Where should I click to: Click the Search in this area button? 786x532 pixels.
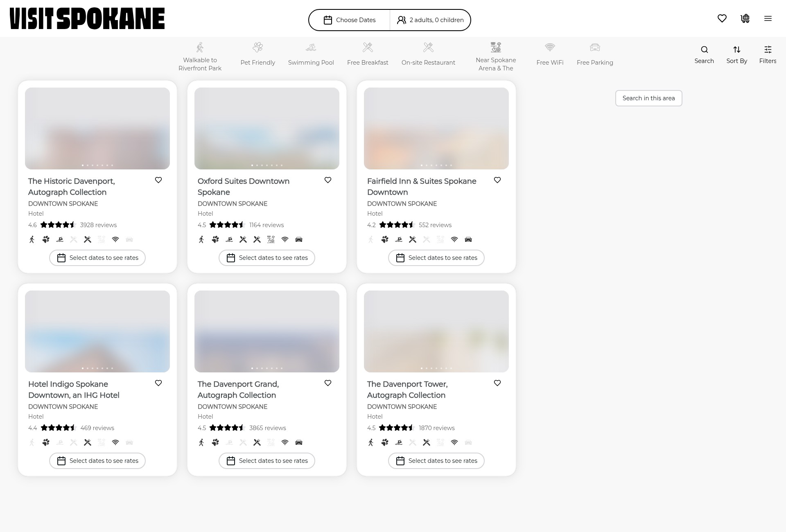pyautogui.click(x=648, y=98)
